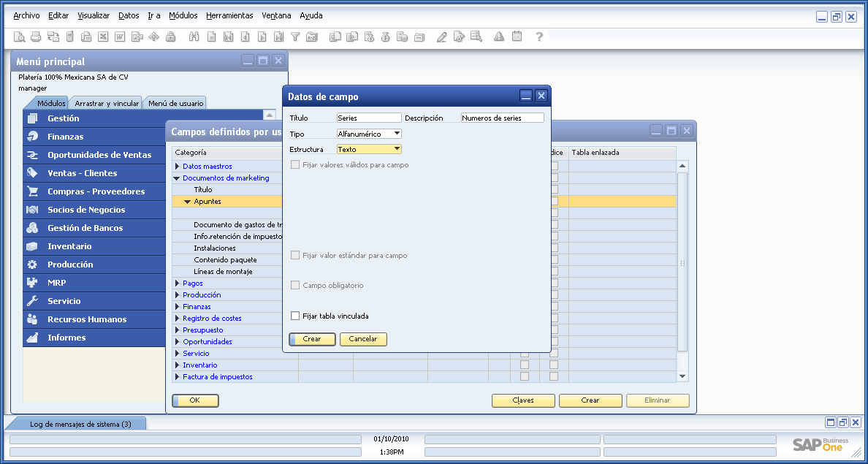
Task: Click the Claves button at the bottom
Action: click(x=523, y=400)
